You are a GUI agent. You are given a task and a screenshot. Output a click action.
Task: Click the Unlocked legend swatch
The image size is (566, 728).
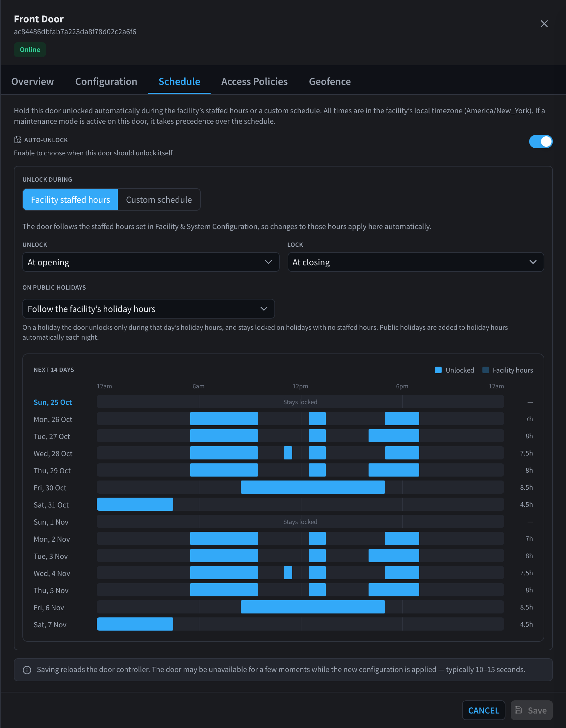pos(438,370)
